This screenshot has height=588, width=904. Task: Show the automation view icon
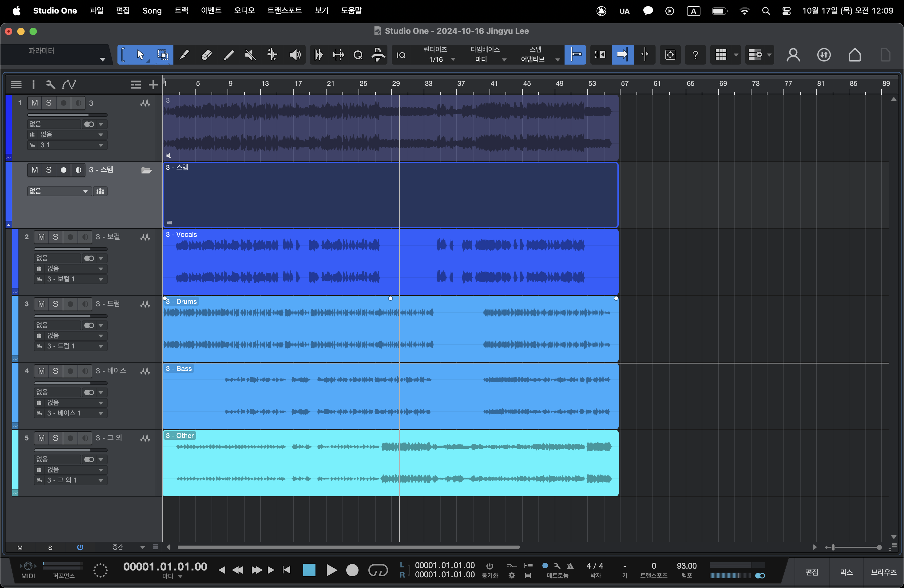pyautogui.click(x=69, y=84)
